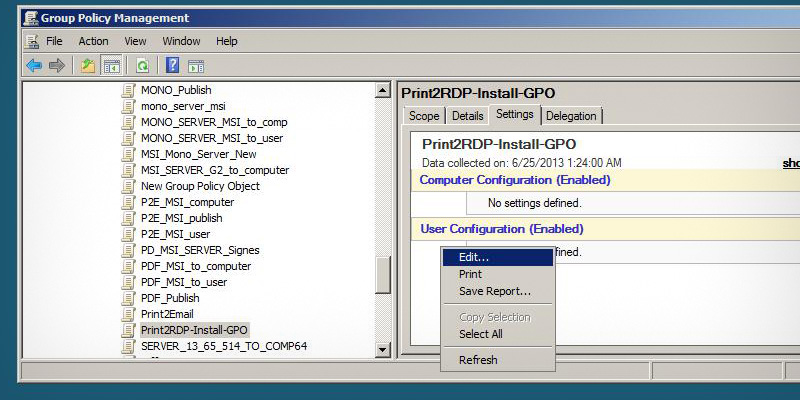Toggle the Show/Hide Console Tree icon
This screenshot has height=400, width=800.
[x=112, y=66]
